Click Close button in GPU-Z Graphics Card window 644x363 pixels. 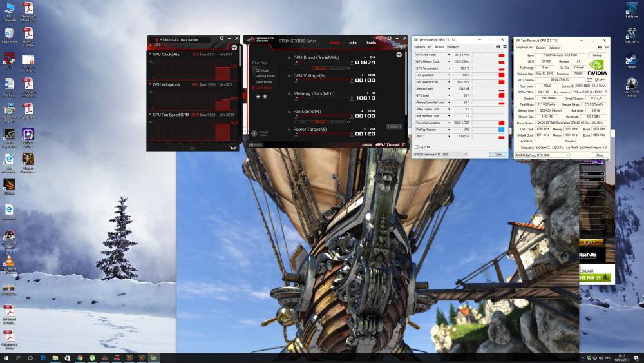click(600, 155)
